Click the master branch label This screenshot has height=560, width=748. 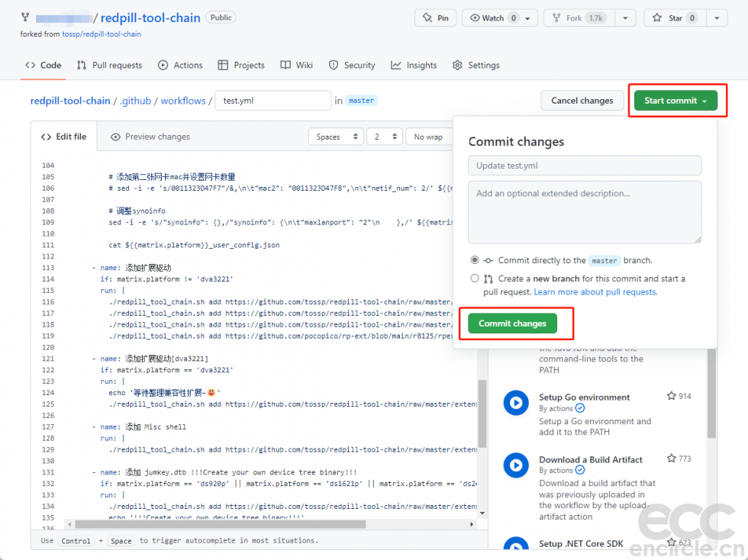coord(361,101)
